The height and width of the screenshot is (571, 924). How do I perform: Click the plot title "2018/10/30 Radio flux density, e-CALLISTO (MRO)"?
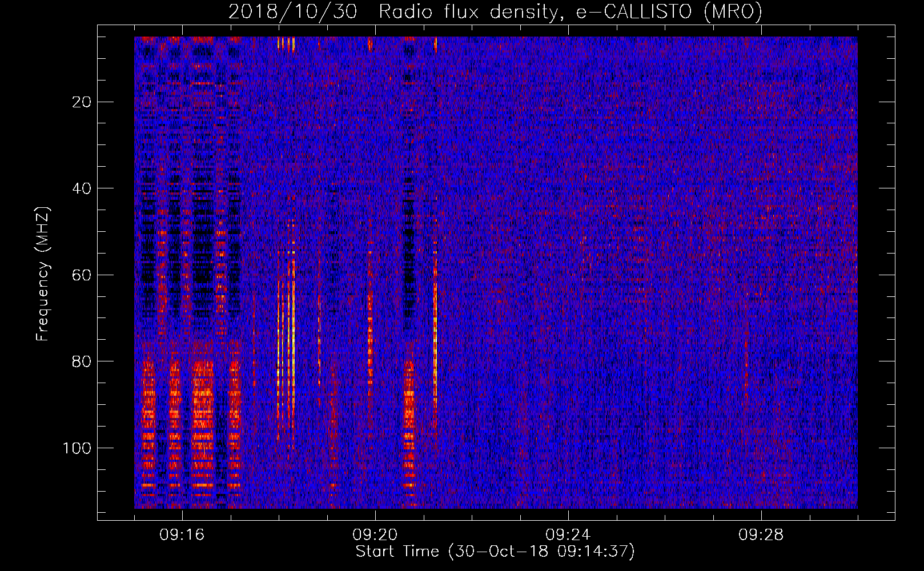[495, 12]
